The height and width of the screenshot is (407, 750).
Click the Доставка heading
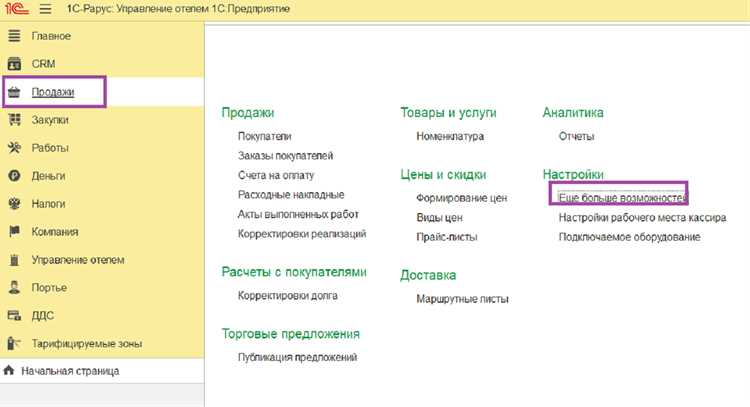coord(428,275)
